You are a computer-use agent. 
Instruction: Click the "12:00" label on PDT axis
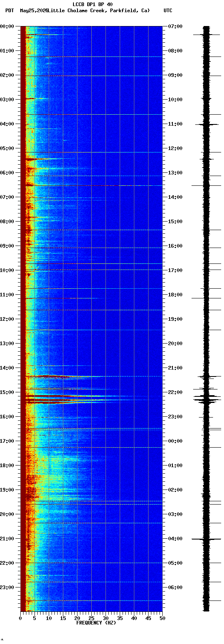pyautogui.click(x=7, y=319)
